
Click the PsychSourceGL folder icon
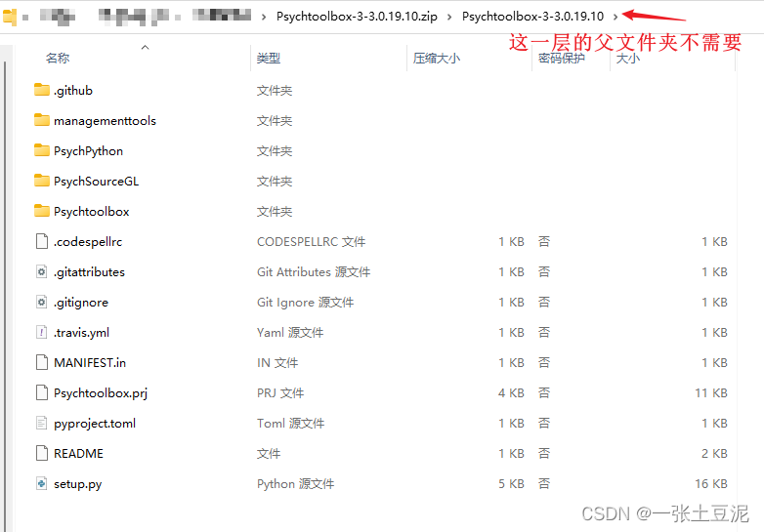[42, 181]
